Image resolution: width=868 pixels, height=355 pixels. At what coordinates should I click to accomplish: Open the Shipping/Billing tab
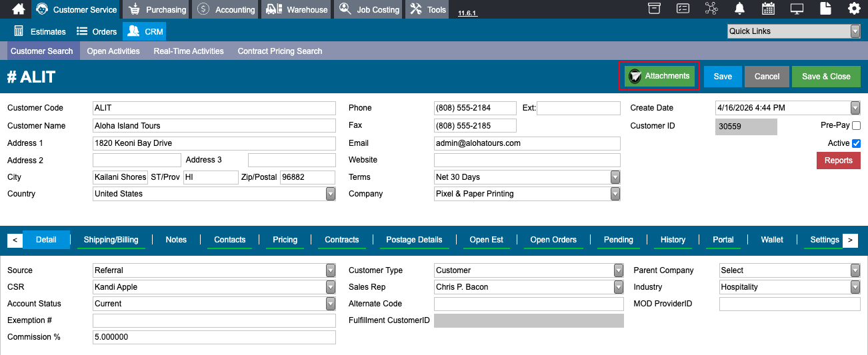[111, 240]
